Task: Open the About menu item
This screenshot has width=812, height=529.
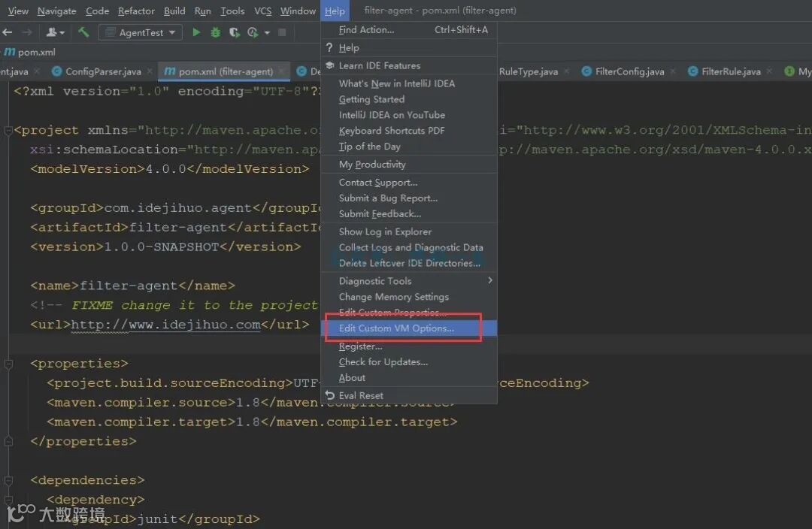Action: (x=409, y=378)
